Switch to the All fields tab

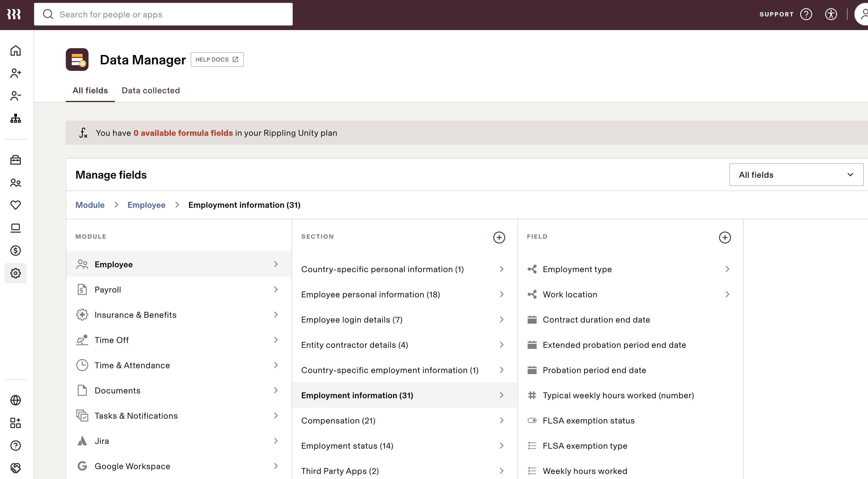90,90
